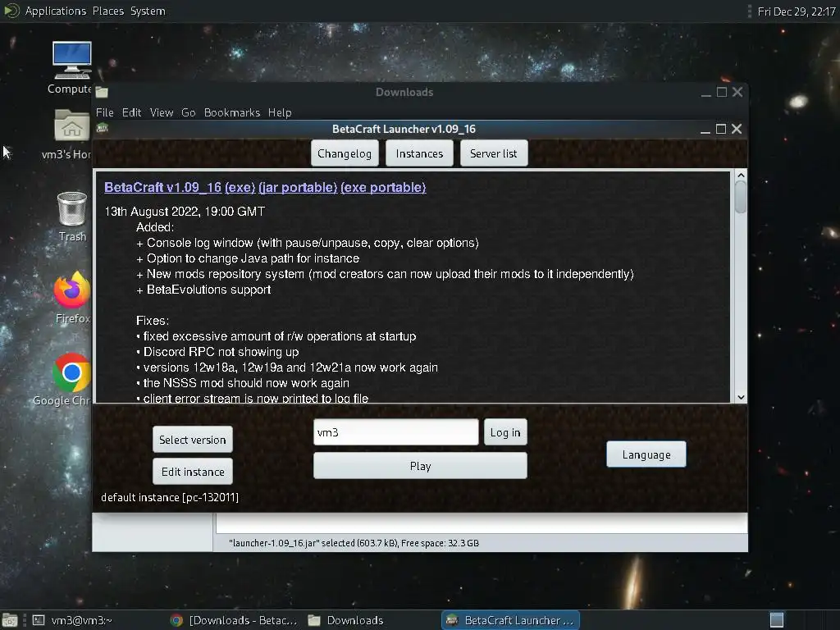The height and width of the screenshot is (630, 840).
Task: Close the Downloads file manager window
Action: coord(737,92)
